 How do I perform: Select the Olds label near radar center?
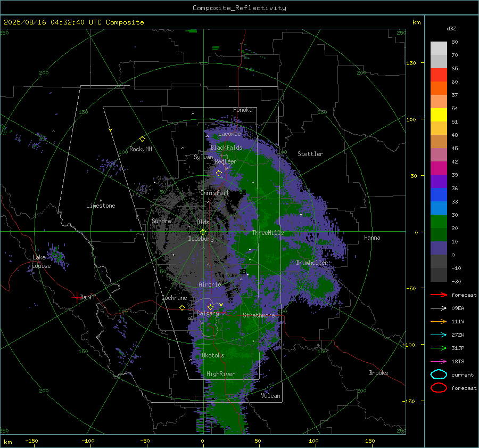tap(203, 222)
